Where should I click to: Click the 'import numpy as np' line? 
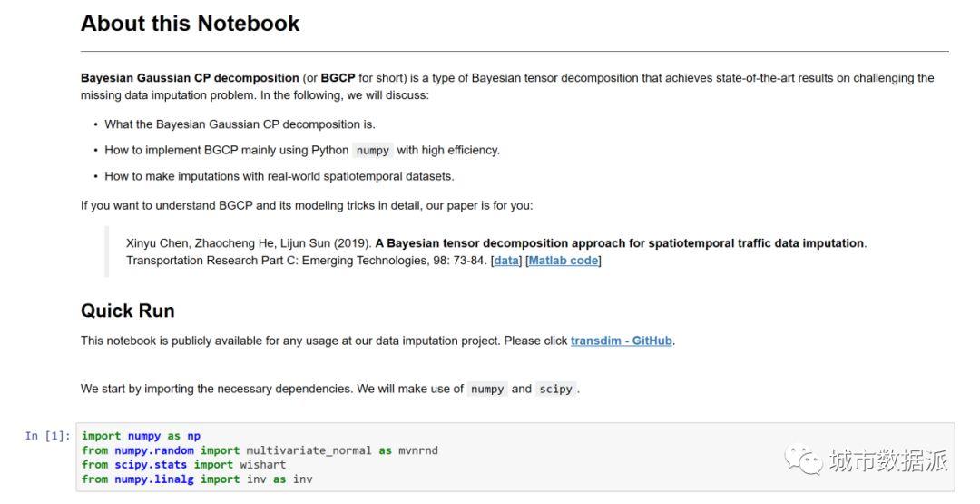pos(141,436)
